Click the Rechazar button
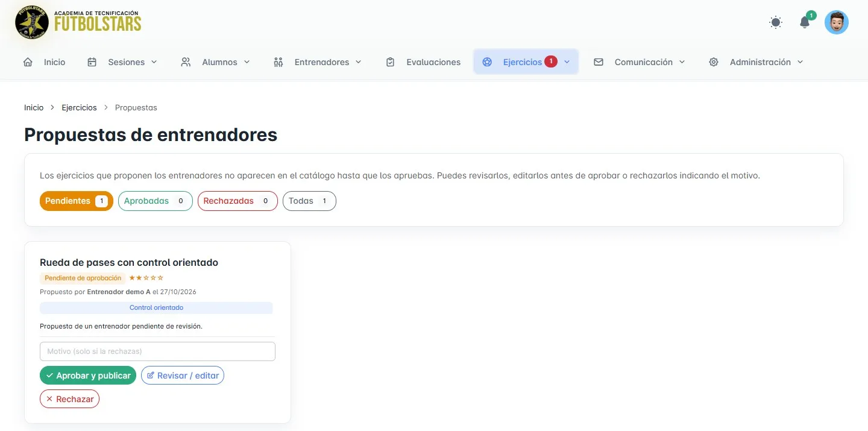 click(69, 399)
